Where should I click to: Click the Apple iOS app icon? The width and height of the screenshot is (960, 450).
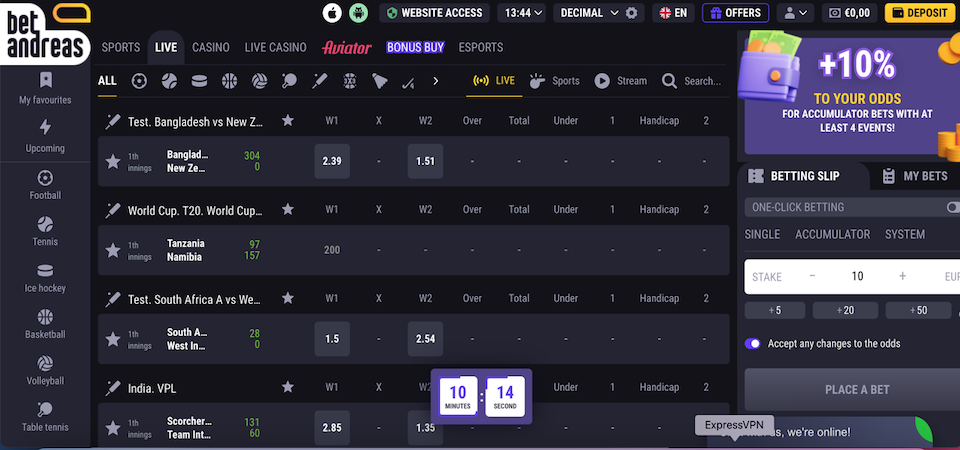point(333,13)
